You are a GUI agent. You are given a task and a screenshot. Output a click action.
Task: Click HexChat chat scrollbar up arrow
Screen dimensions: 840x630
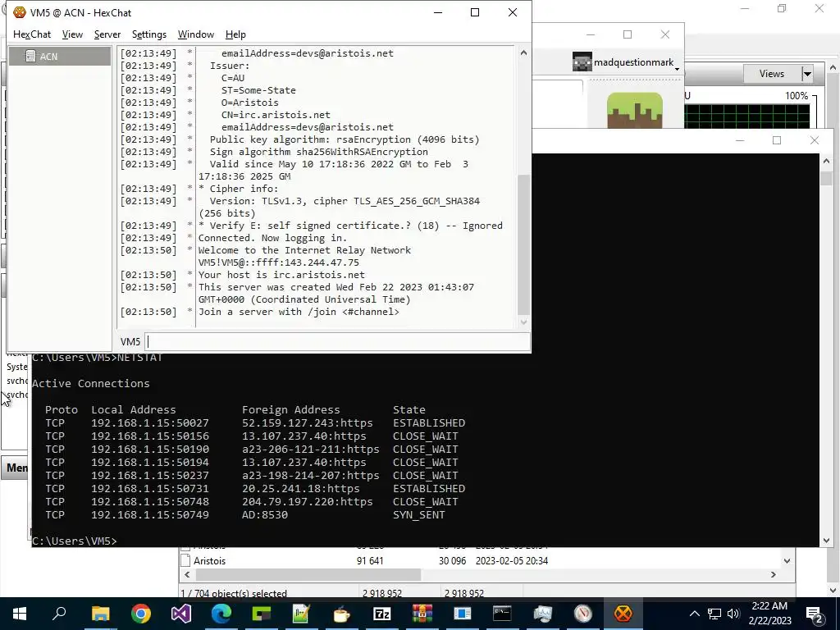coord(523,53)
